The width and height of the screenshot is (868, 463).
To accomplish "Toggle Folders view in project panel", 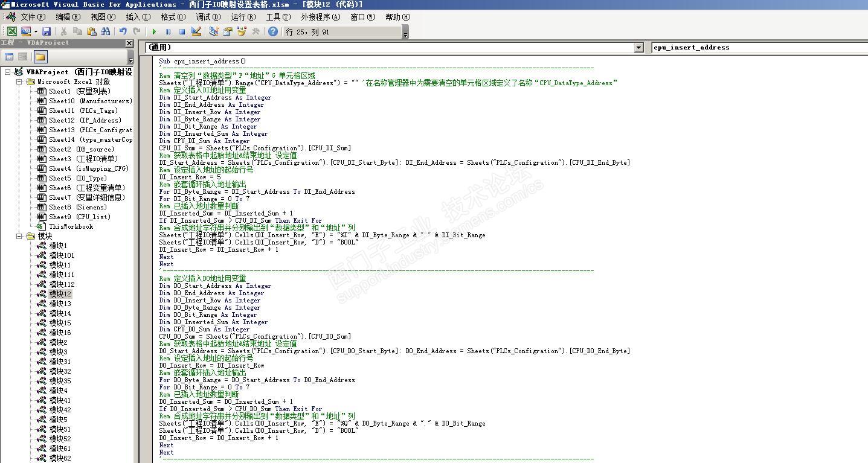I will pos(40,57).
